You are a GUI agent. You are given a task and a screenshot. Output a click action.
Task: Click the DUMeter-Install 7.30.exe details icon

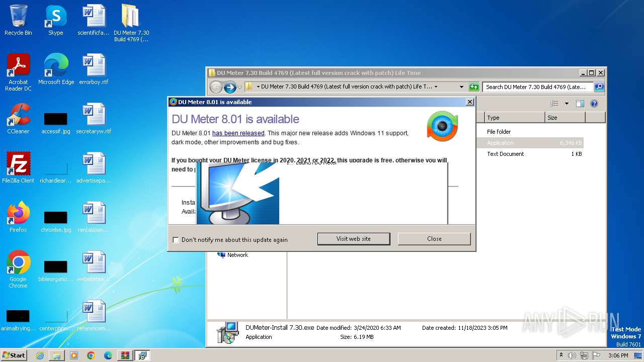coord(227,333)
